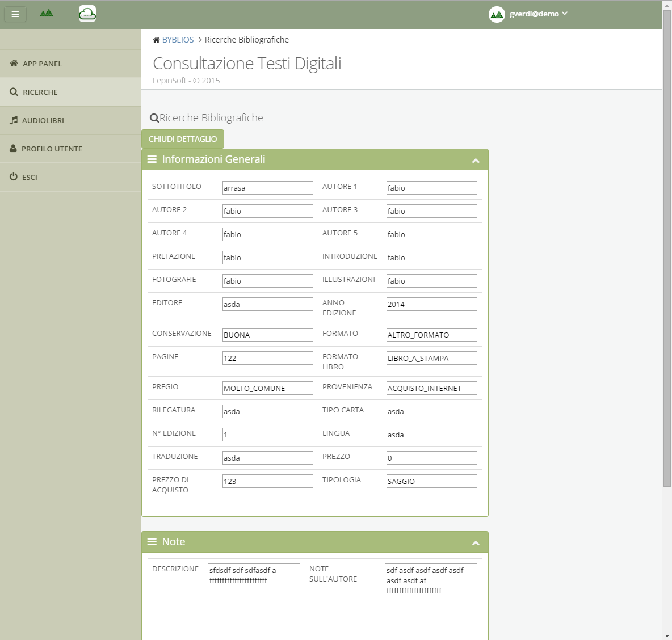Click the power icon next to ESCI
672x640 pixels.
tap(14, 176)
